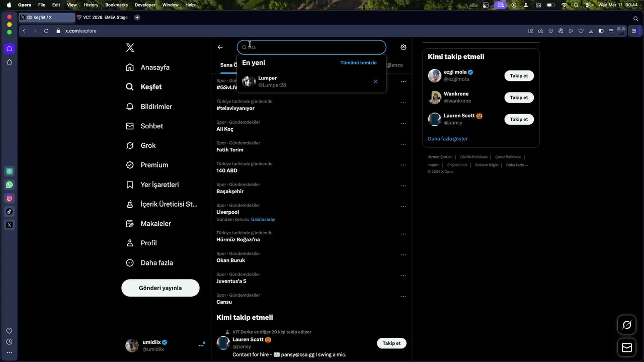Image resolution: width=644 pixels, height=362 pixels.
Task: Open TikTok in Opera sidebar
Action: 9,212
